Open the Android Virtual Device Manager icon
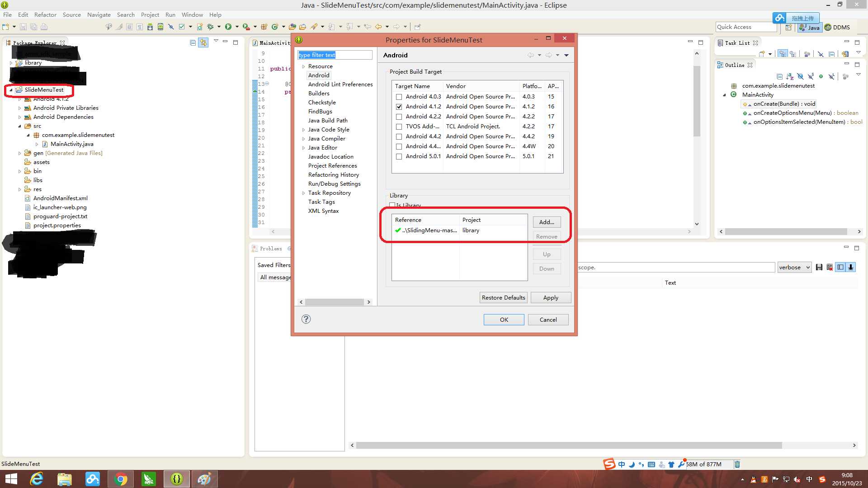 (160, 27)
